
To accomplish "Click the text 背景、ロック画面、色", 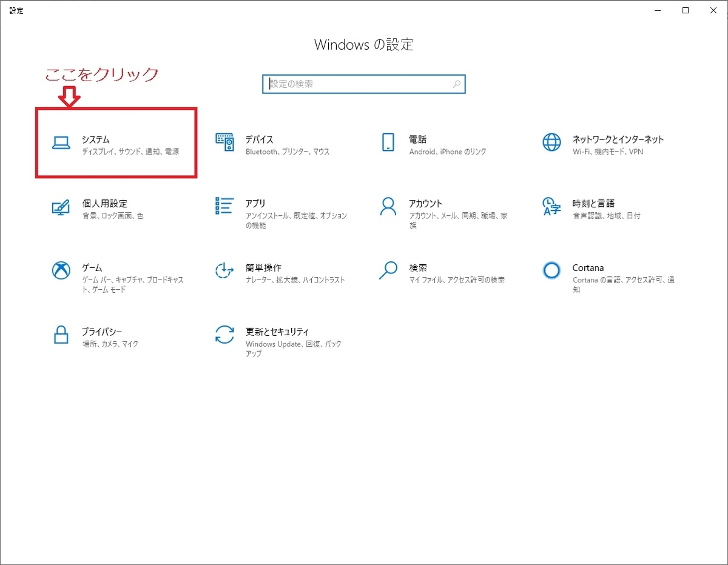I will [113, 216].
